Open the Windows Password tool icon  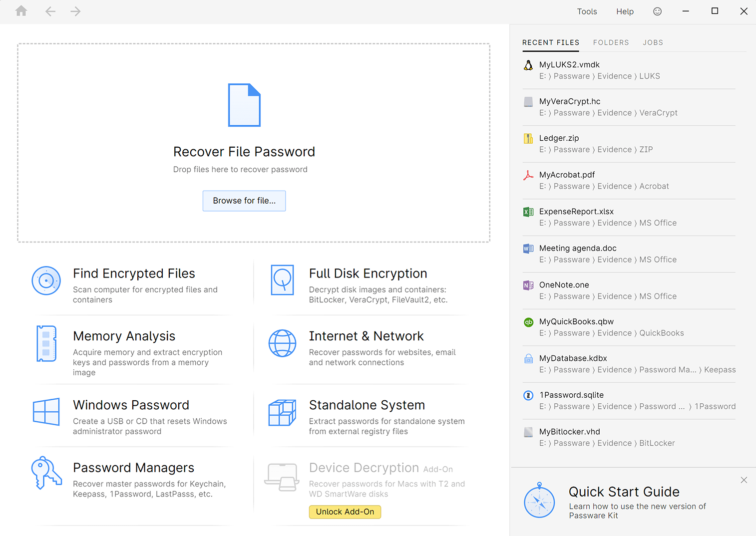46,412
